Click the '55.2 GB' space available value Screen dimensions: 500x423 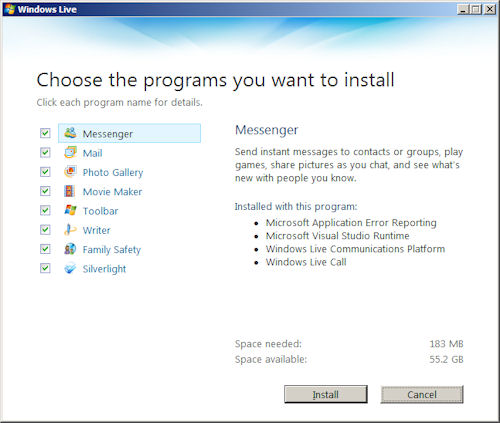[446, 359]
